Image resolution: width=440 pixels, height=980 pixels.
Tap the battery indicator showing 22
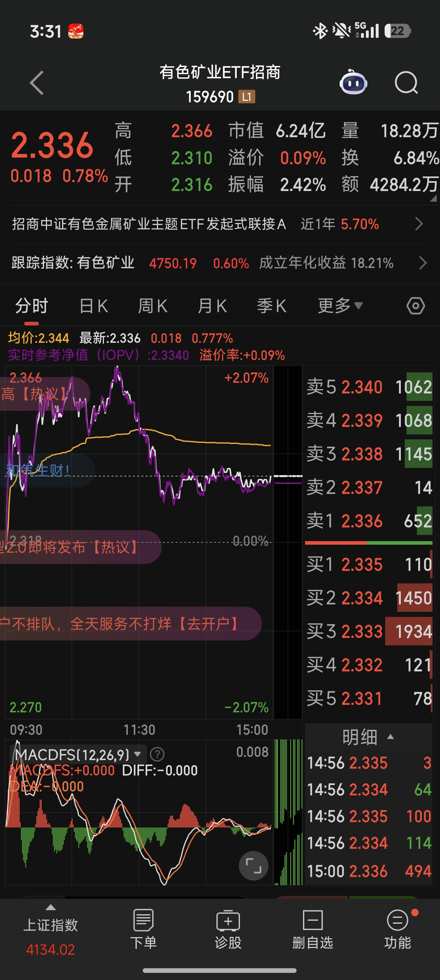(397, 31)
